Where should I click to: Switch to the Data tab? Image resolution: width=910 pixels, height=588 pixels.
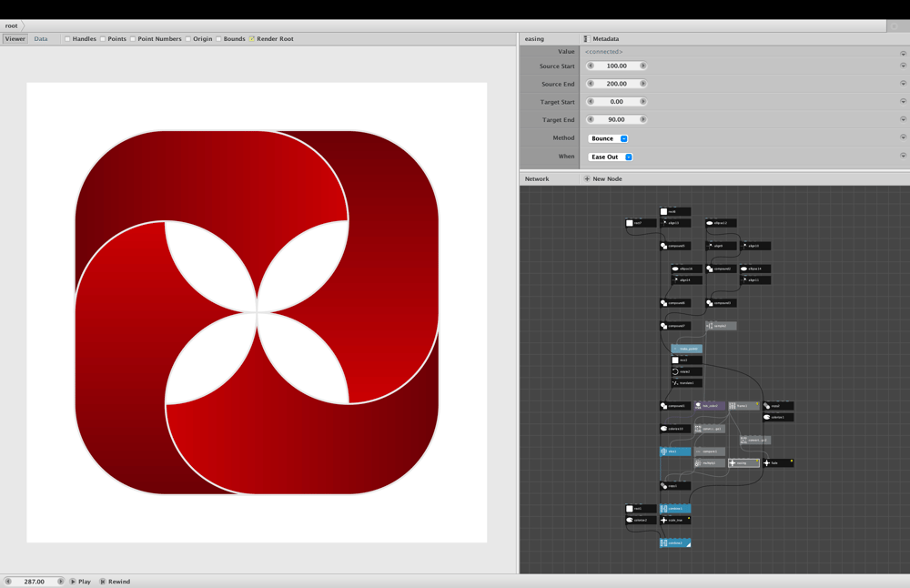click(41, 39)
